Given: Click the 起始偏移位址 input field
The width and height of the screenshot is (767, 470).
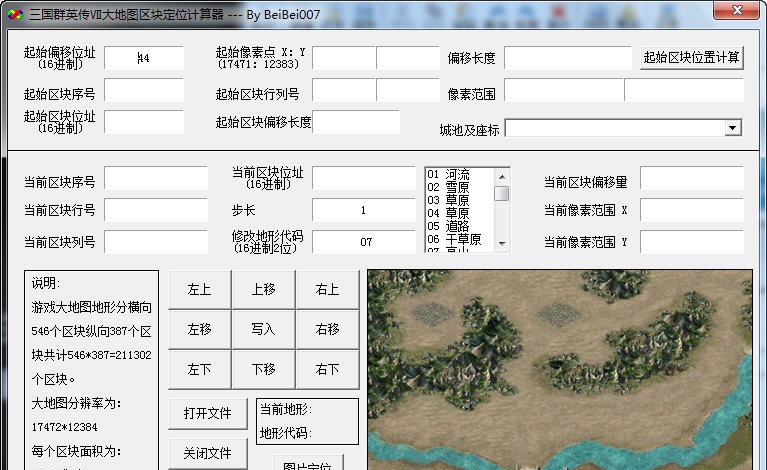Looking at the screenshot, I should 144,58.
